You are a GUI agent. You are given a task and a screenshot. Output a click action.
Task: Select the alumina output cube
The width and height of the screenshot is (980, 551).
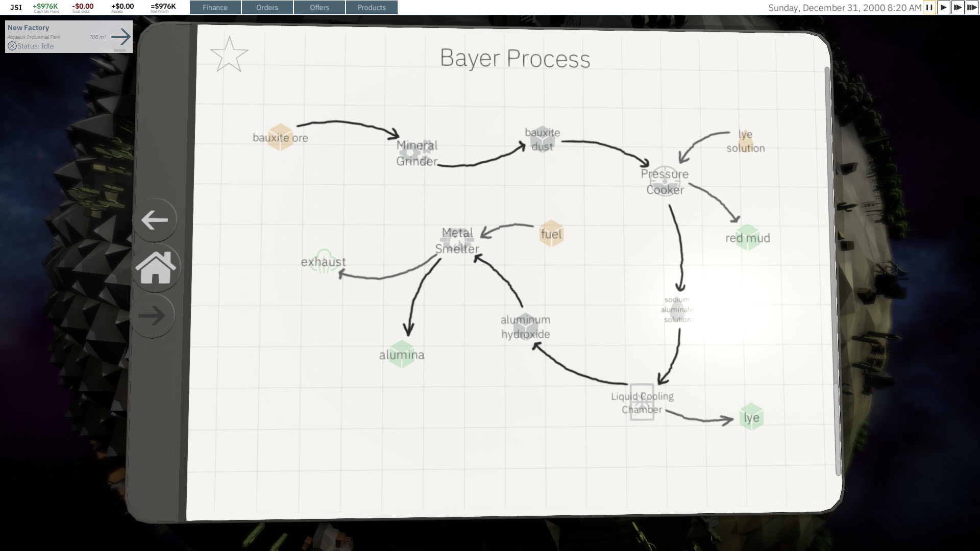click(x=402, y=355)
